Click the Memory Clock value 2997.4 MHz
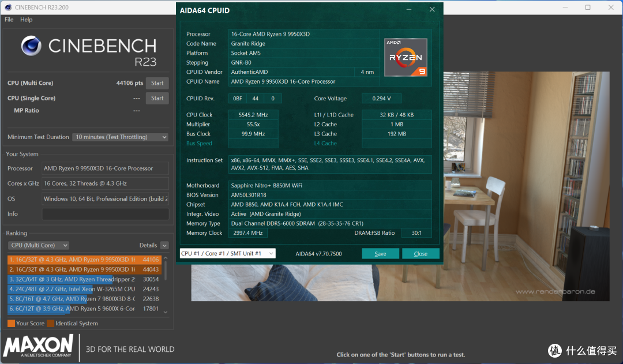The image size is (623, 364). coord(248,233)
